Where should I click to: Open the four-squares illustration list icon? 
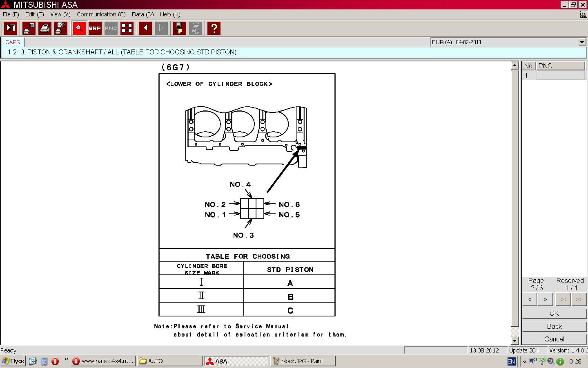coord(127,28)
